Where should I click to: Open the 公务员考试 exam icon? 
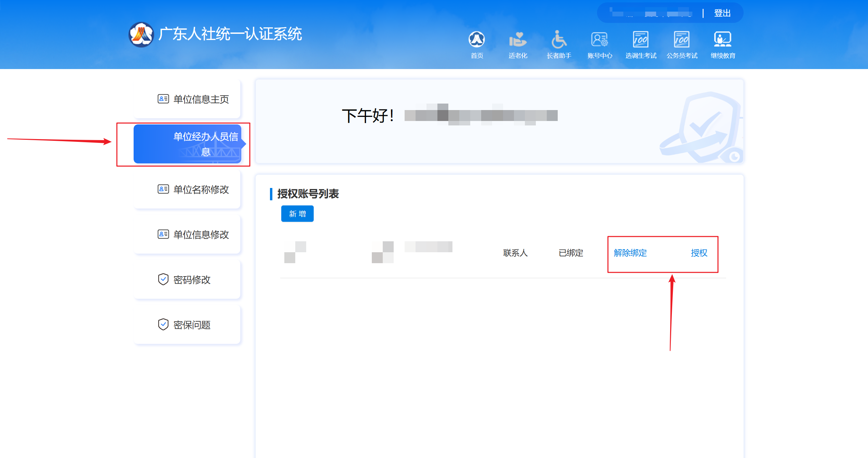tap(682, 39)
